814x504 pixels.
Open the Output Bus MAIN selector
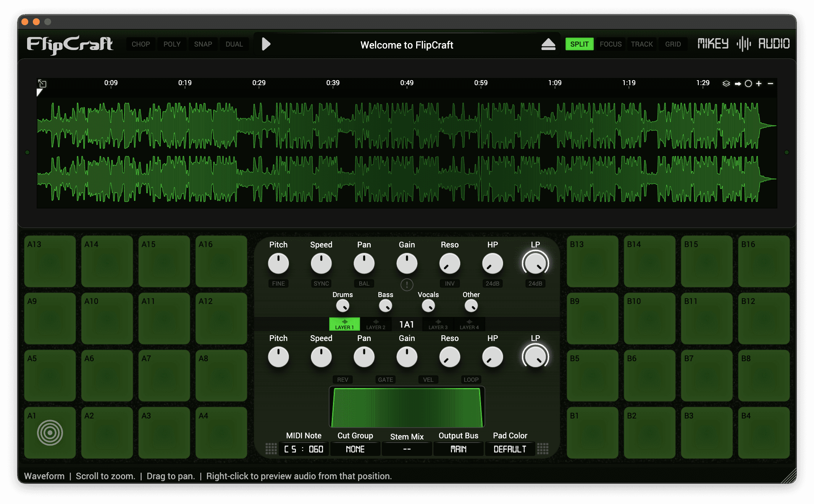[458, 449]
